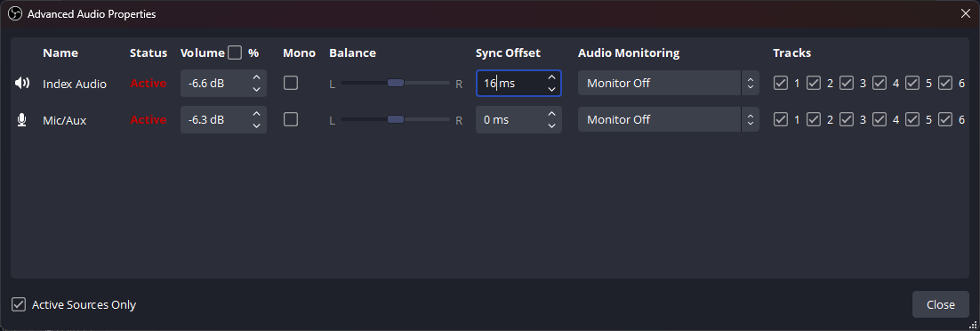Screen dimensions: 980x331
Task: Enable Mono for Index Audio
Action: (x=291, y=83)
